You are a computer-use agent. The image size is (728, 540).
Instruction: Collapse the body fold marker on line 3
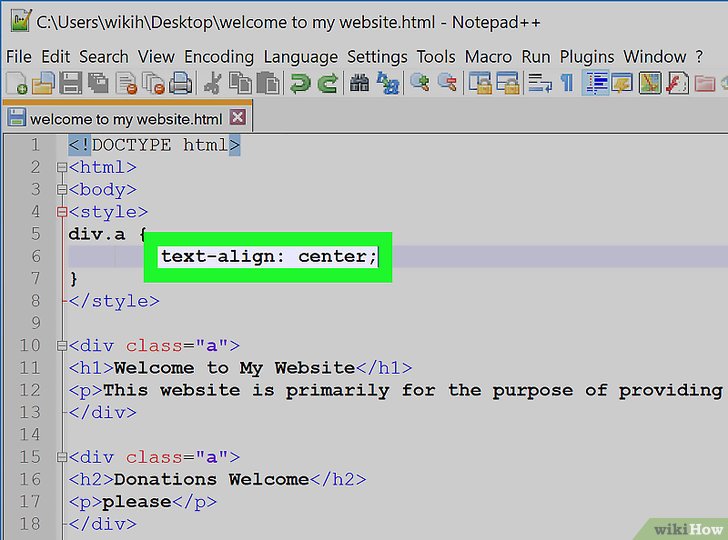[62, 189]
